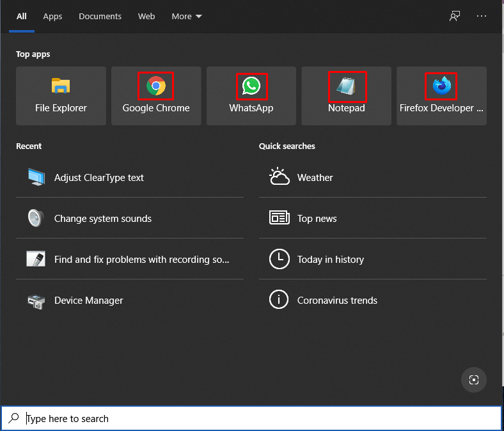Open the Notepad app icon
This screenshot has height=431, width=504.
click(347, 86)
